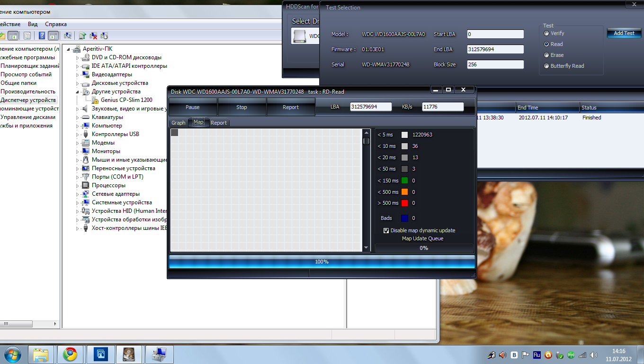This screenshot has width=644, height=364.
Task: Click the Stop button
Action: 242,107
